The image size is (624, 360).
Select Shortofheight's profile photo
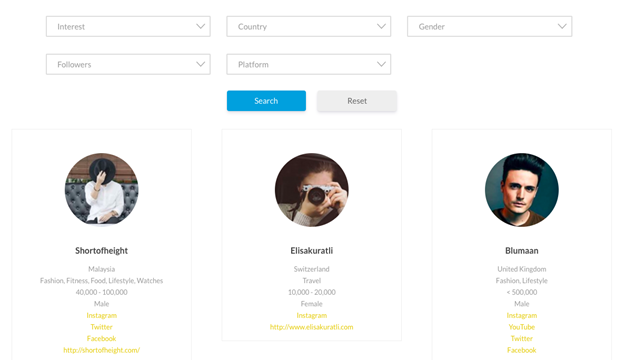[x=101, y=190]
